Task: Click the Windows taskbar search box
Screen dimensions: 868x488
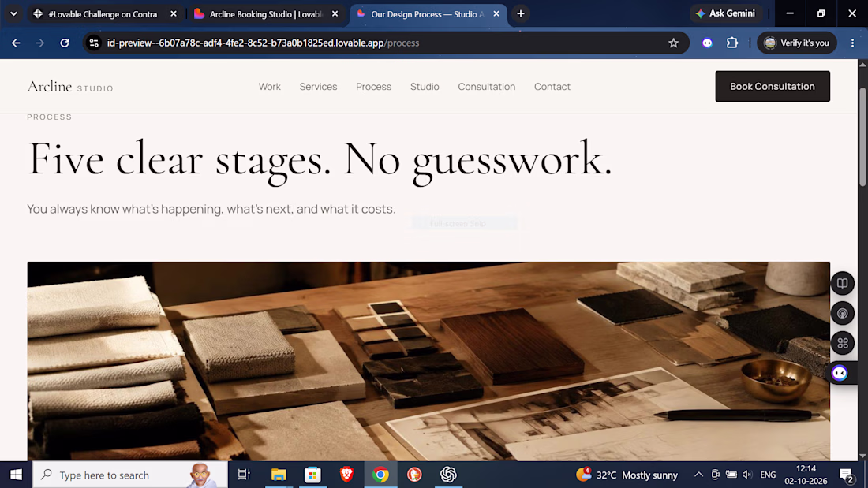Action: [130, 475]
